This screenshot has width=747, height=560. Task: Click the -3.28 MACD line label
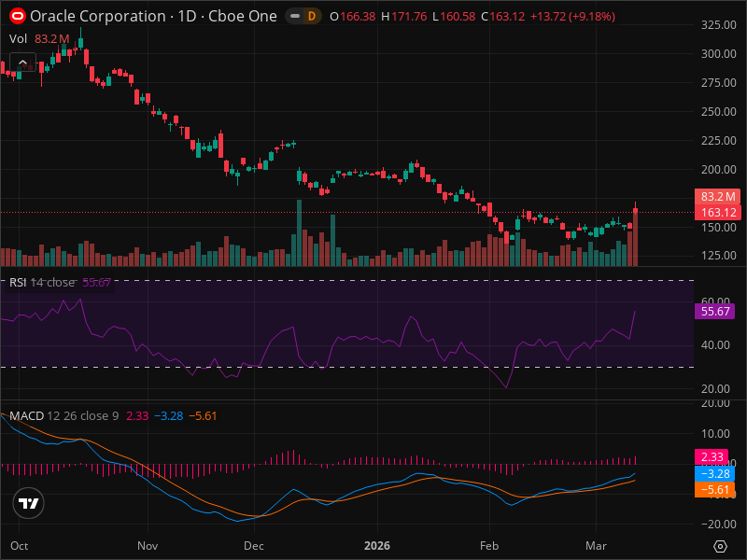(714, 474)
